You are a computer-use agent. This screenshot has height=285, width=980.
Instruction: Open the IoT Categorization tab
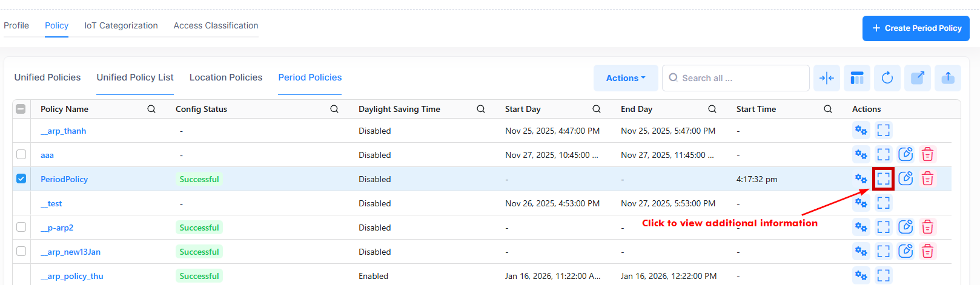coord(121,25)
